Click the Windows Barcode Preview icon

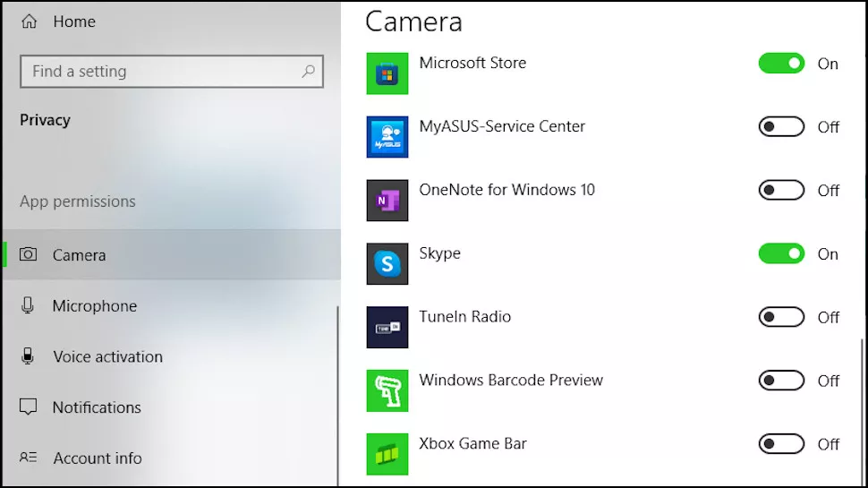pyautogui.click(x=387, y=390)
